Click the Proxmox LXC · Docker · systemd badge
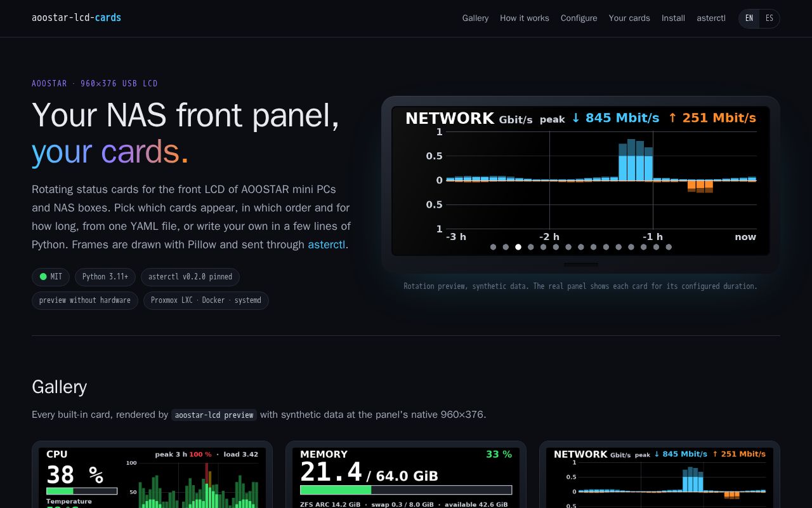The image size is (812, 508). [x=206, y=300]
